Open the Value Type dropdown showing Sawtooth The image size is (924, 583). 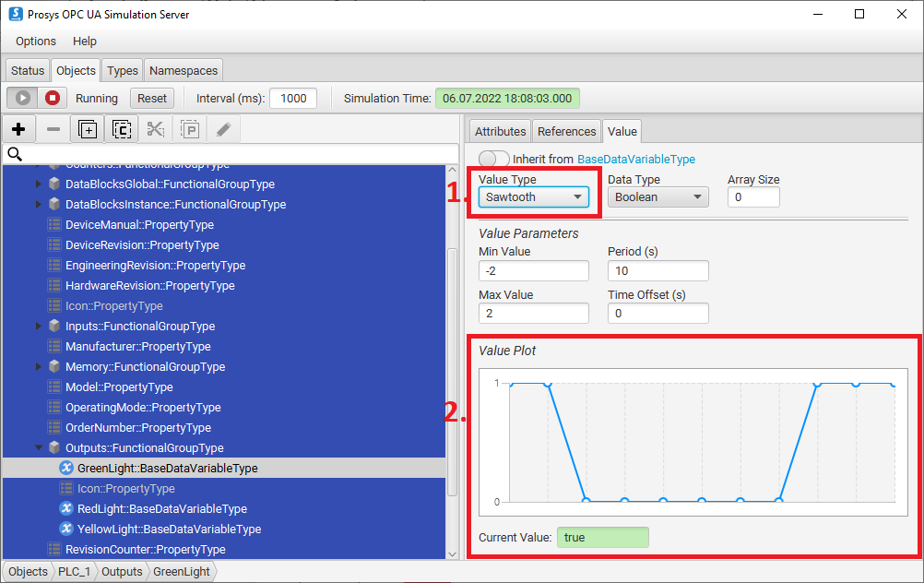535,196
